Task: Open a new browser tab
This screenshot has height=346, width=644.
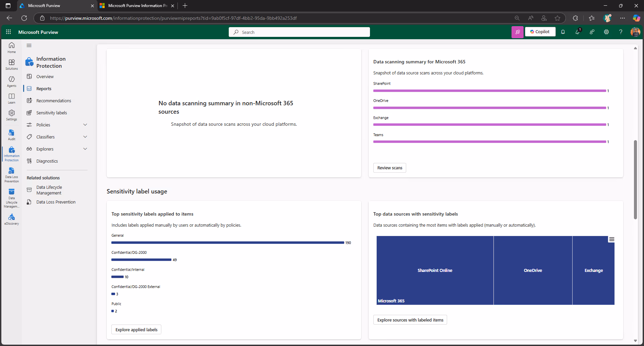Action: tap(185, 6)
